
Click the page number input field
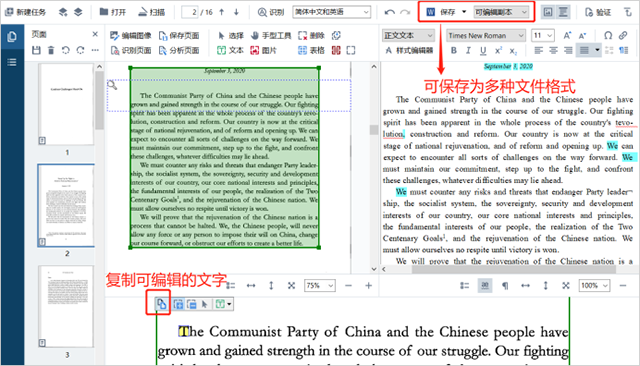coord(190,12)
